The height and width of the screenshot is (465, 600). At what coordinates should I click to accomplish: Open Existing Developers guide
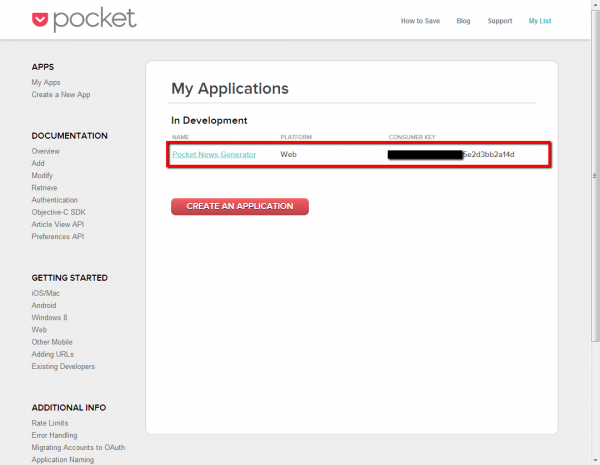pyautogui.click(x=63, y=367)
